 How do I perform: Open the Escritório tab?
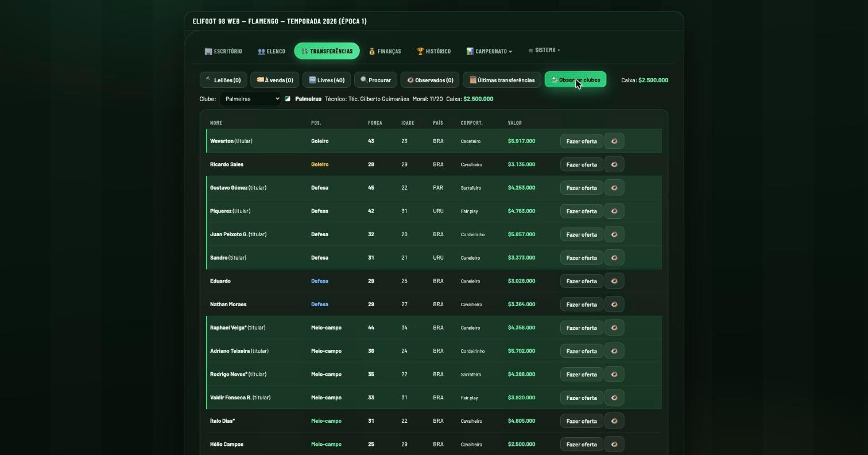(223, 51)
